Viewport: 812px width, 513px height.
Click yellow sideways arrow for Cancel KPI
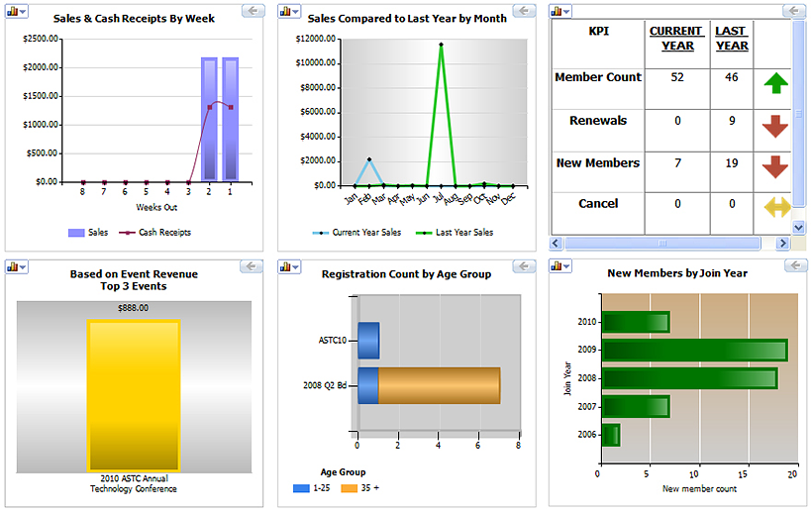(x=774, y=207)
